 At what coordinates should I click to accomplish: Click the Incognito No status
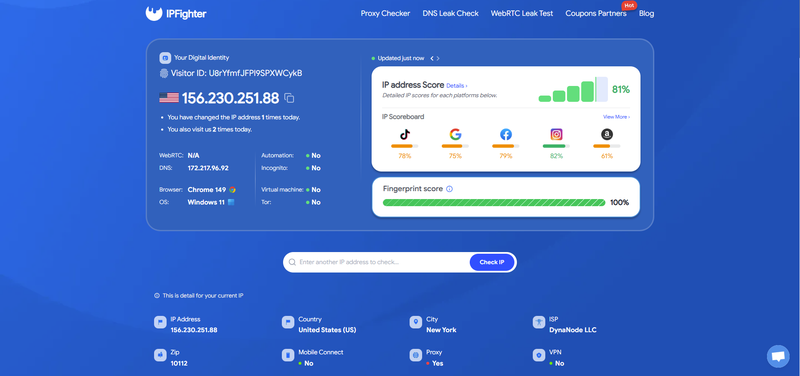click(313, 168)
